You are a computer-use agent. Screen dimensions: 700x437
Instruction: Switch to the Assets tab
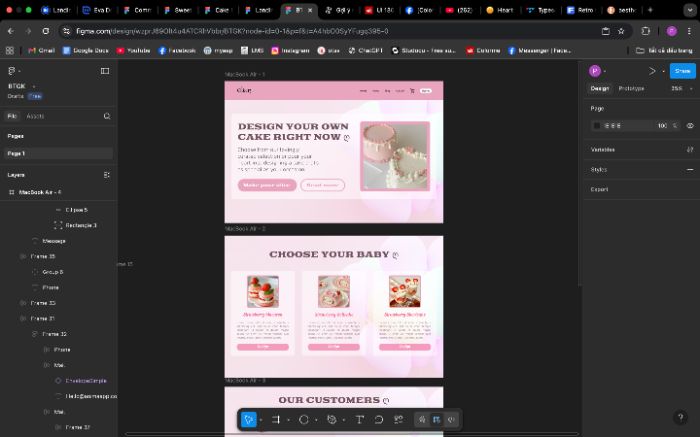pos(35,116)
